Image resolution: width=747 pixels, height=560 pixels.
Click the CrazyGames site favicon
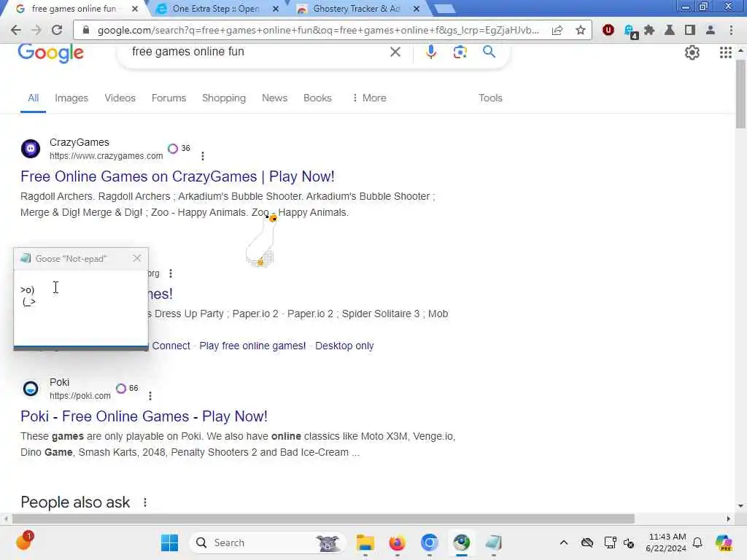[x=31, y=149]
